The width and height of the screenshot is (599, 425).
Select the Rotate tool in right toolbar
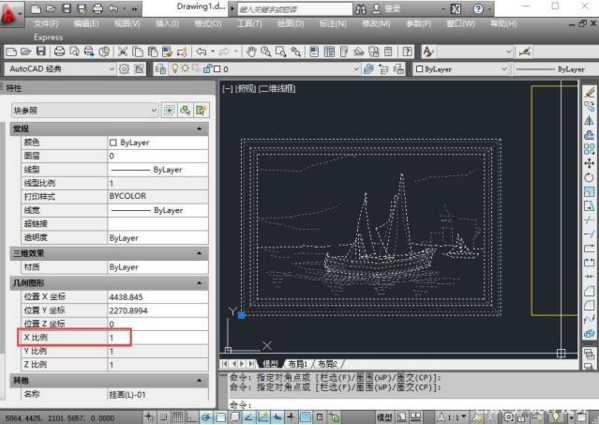coord(589,178)
